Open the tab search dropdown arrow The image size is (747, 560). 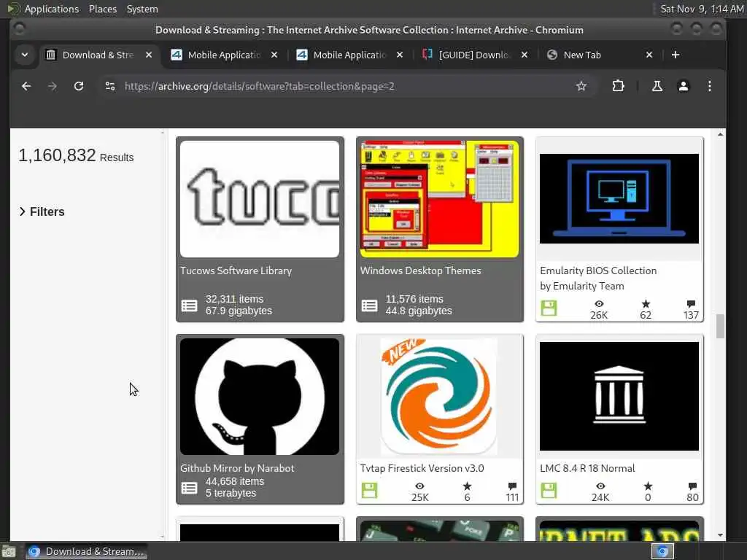click(25, 55)
